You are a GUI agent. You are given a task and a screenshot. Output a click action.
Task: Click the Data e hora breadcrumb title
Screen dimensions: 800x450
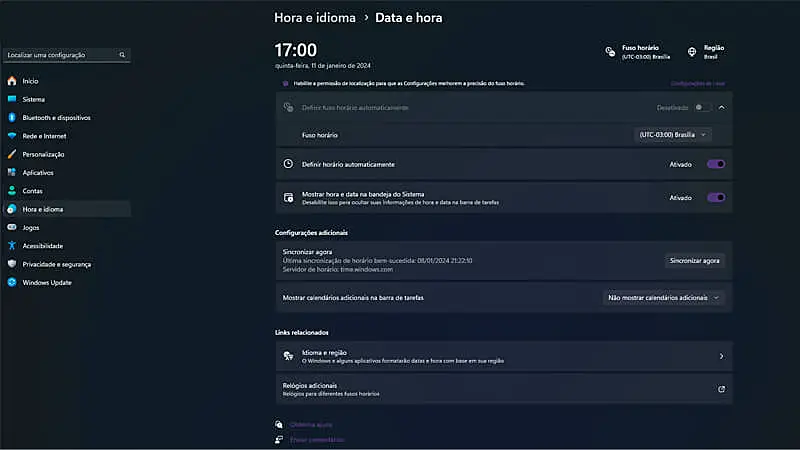coord(409,18)
